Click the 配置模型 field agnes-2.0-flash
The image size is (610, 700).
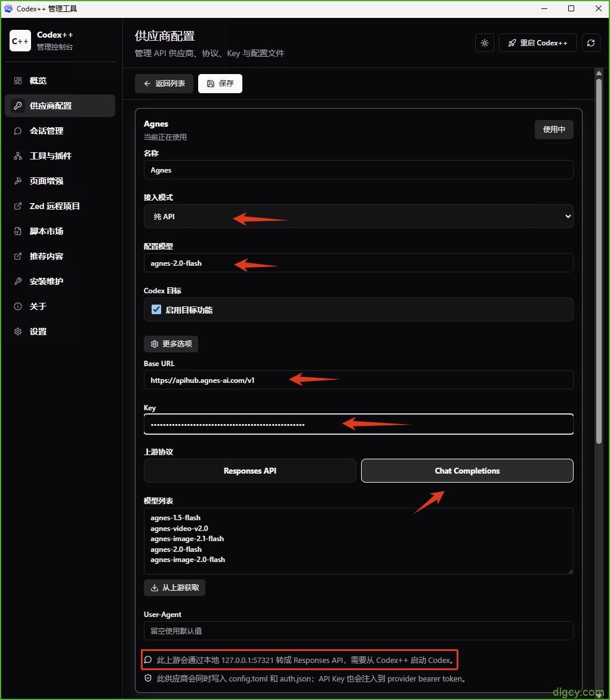click(x=358, y=263)
